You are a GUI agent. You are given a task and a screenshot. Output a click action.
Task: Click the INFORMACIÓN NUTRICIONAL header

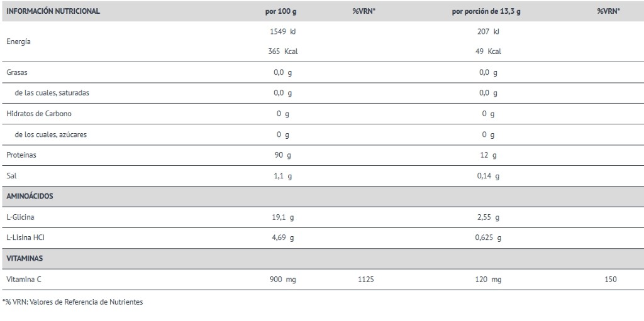click(x=53, y=11)
